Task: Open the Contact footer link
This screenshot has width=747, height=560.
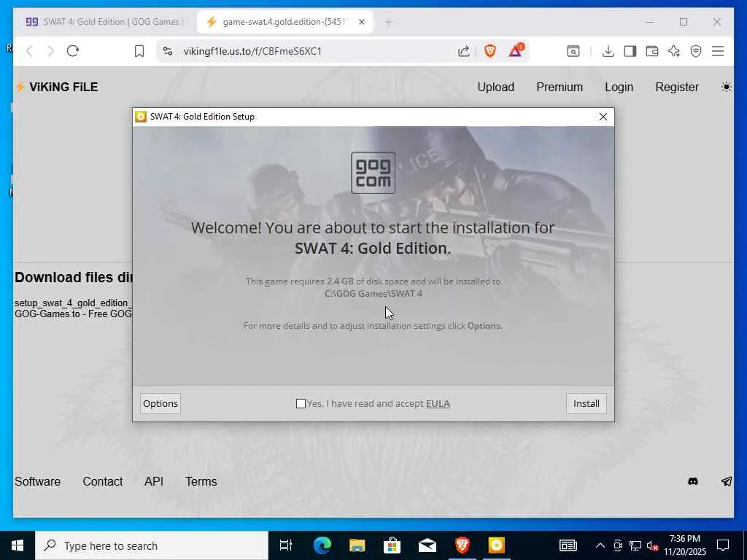Action: coord(102,481)
